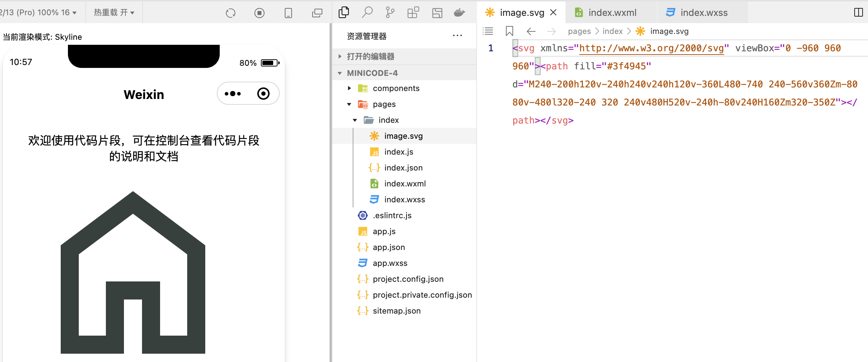Open app.json in the file tree
The image size is (868, 362).
[404, 247]
